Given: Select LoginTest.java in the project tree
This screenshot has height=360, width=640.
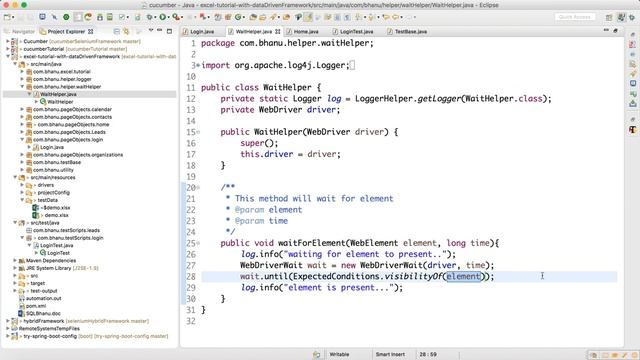Looking at the screenshot, I should coord(56,245).
